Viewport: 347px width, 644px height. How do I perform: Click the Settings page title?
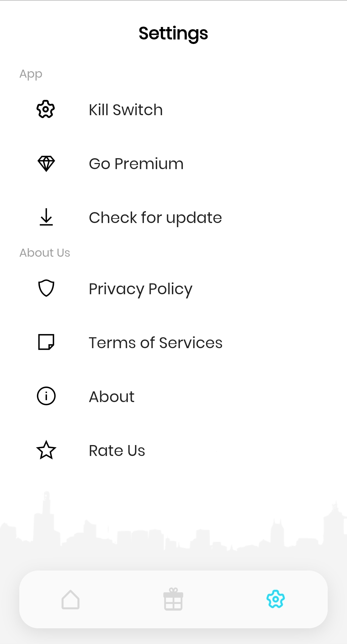[173, 33]
